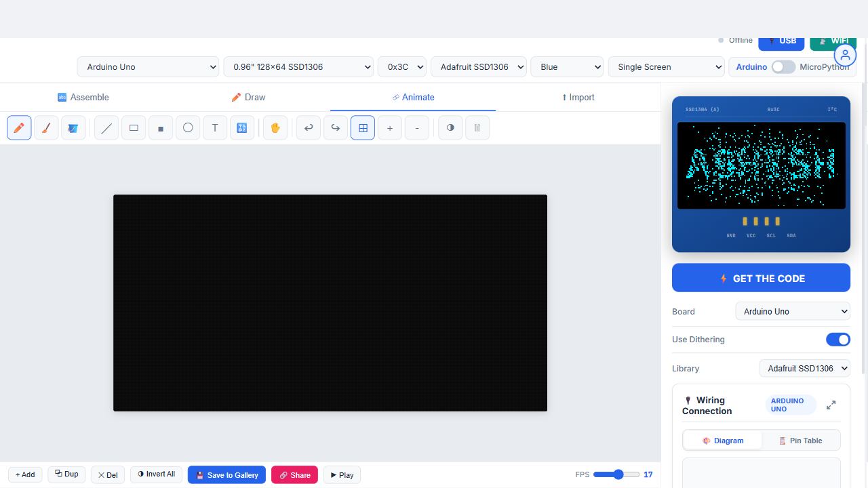Open the Blue color dropdown
The height and width of the screenshot is (488, 868).
pos(567,66)
